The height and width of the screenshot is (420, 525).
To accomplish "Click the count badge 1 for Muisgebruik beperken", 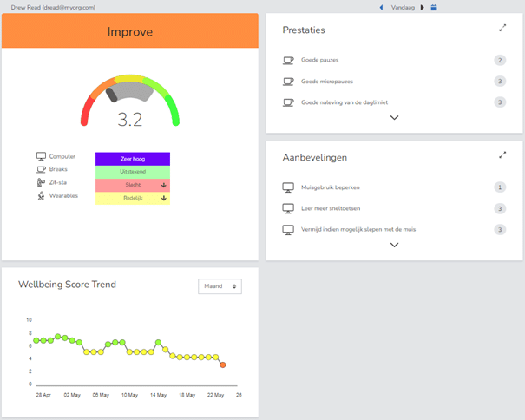I will [500, 187].
